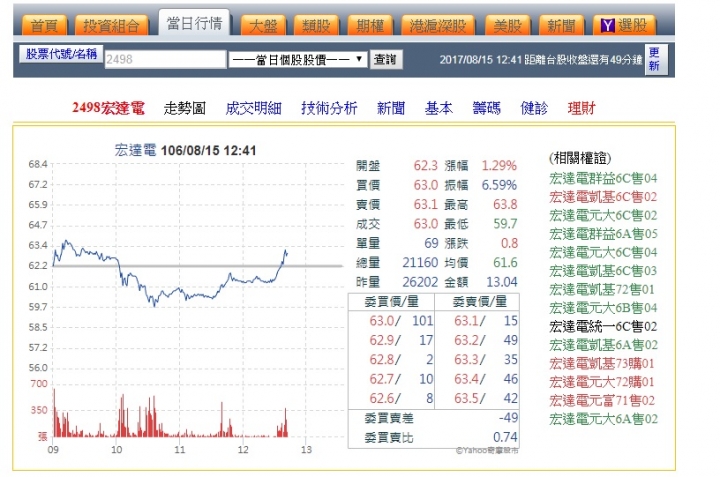720x477 pixels.
Task: Open the 理財 link
Action: click(x=582, y=108)
